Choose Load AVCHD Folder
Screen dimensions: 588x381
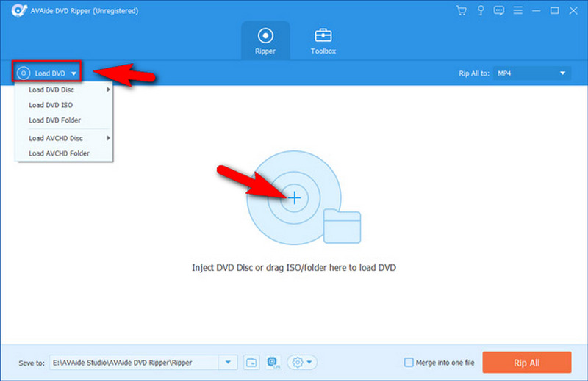tap(63, 153)
